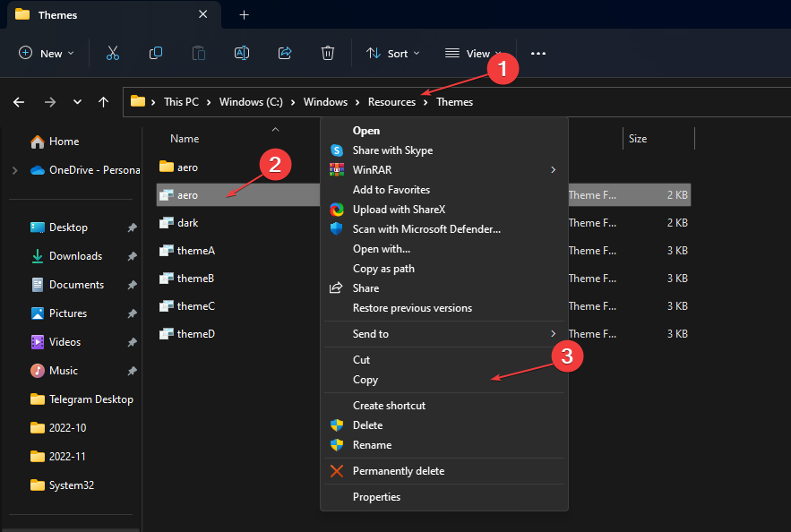The width and height of the screenshot is (791, 532).
Task: Open the See more three-dots menu
Action: [537, 53]
